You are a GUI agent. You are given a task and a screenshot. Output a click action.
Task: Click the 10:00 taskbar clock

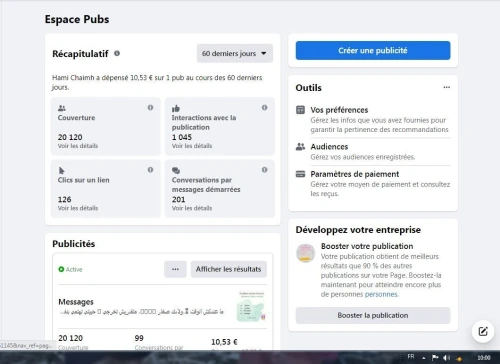pyautogui.click(x=484, y=358)
